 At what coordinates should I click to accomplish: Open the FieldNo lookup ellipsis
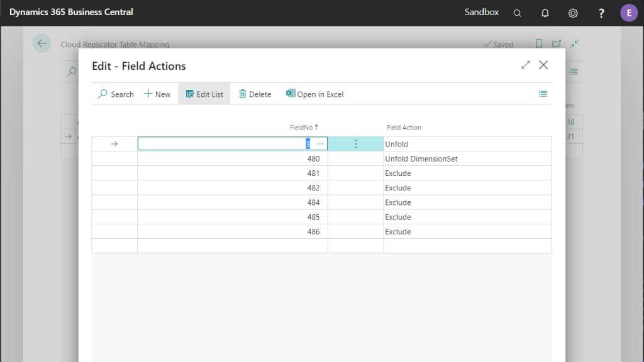coord(319,144)
